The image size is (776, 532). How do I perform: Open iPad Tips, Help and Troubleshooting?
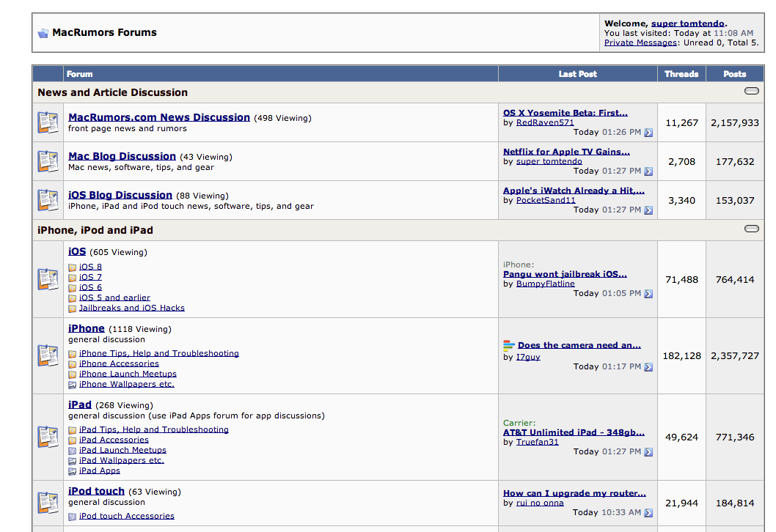[x=154, y=429]
